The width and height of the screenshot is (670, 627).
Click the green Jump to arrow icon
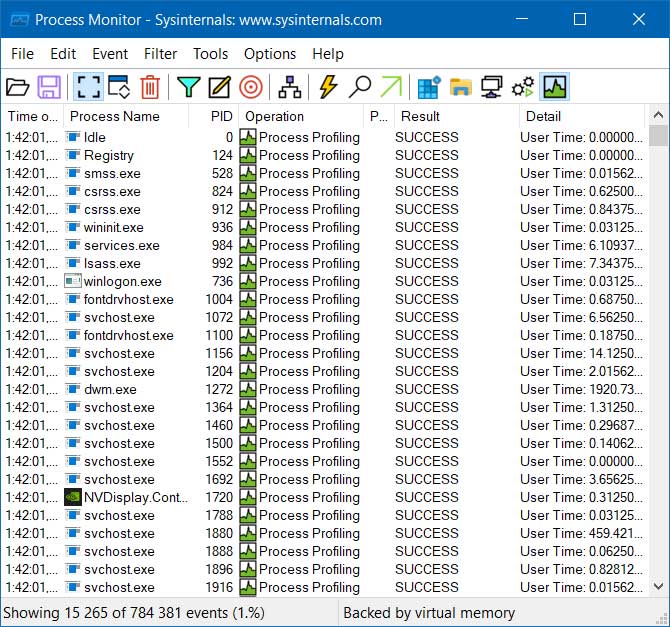[x=391, y=87]
